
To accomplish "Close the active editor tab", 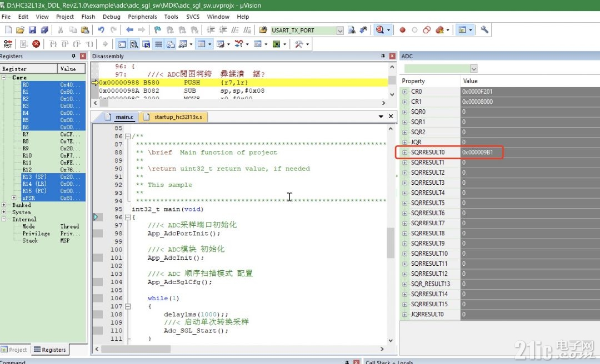I will tap(391, 116).
